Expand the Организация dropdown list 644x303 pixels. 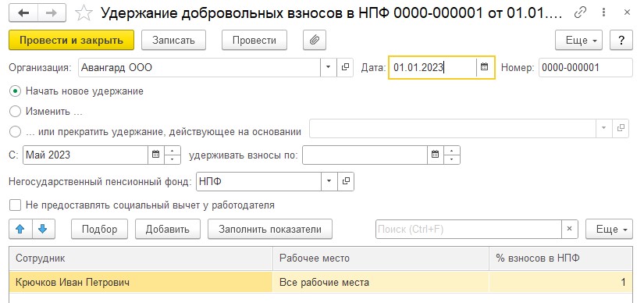(329, 67)
